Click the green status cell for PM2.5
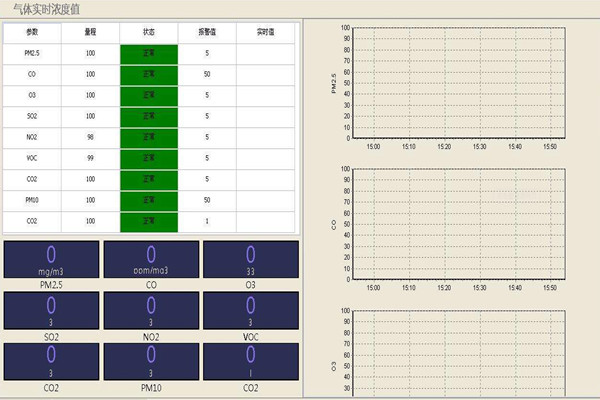This screenshot has height=400, width=600. [x=148, y=53]
